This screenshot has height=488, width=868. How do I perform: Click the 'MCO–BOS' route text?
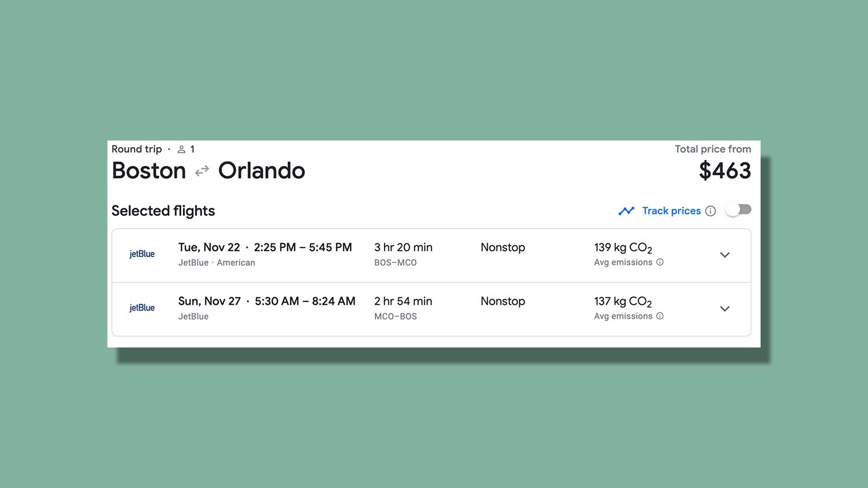point(395,316)
